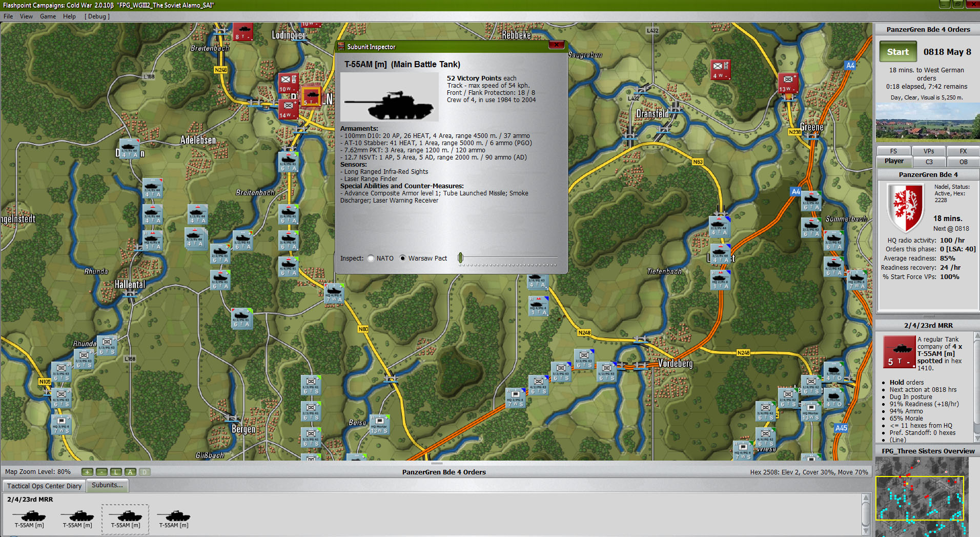Click the Subunit Inspector title bar tank icon

(341, 46)
